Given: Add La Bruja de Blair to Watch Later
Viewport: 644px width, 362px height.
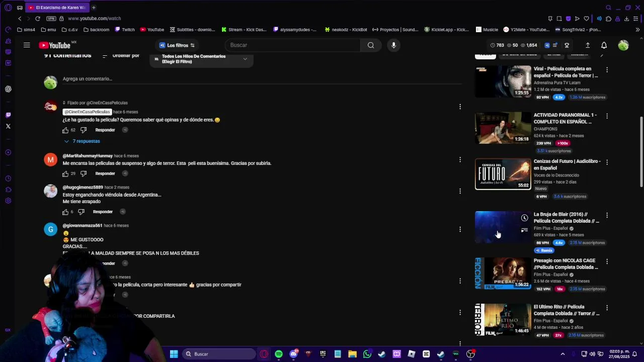Looking at the screenshot, I should click(x=524, y=218).
